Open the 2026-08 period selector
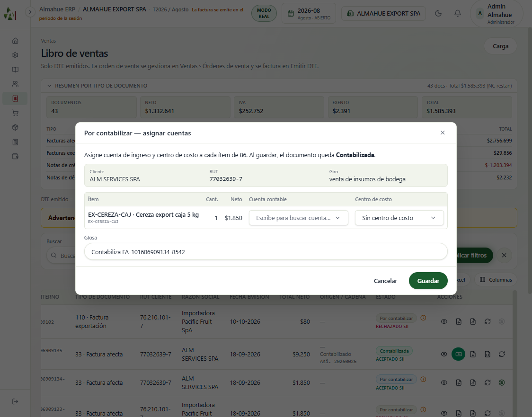The height and width of the screenshot is (417, 532). click(309, 14)
